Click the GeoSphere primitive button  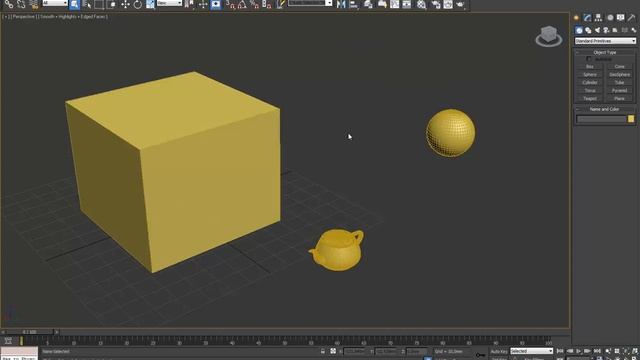tap(619, 75)
